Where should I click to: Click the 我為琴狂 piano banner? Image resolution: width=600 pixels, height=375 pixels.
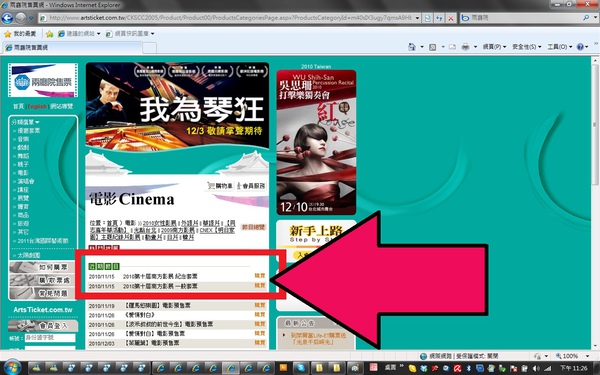177,105
